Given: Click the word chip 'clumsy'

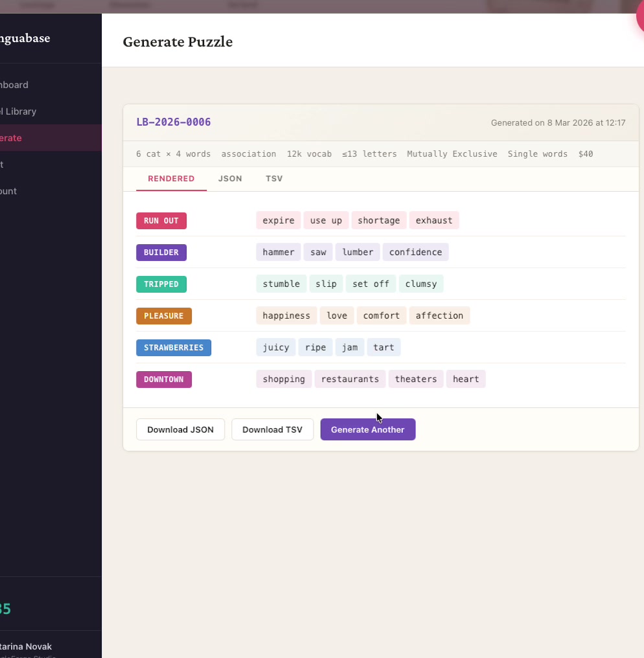Looking at the screenshot, I should coord(421,284).
